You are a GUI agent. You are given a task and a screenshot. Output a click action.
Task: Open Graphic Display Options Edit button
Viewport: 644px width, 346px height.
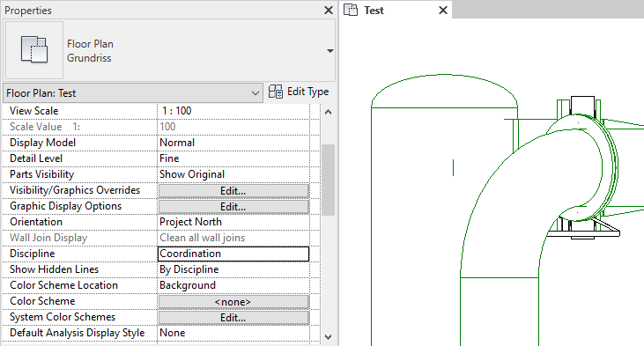tap(233, 206)
